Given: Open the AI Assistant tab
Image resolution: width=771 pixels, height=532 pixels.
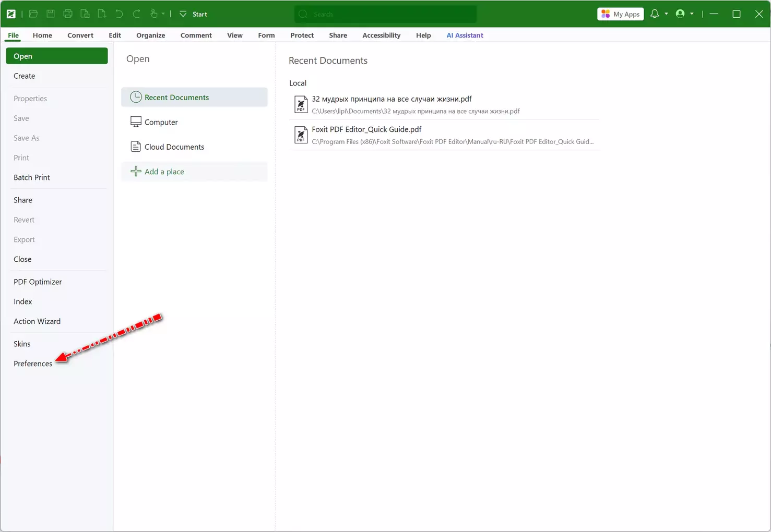Looking at the screenshot, I should click(465, 35).
